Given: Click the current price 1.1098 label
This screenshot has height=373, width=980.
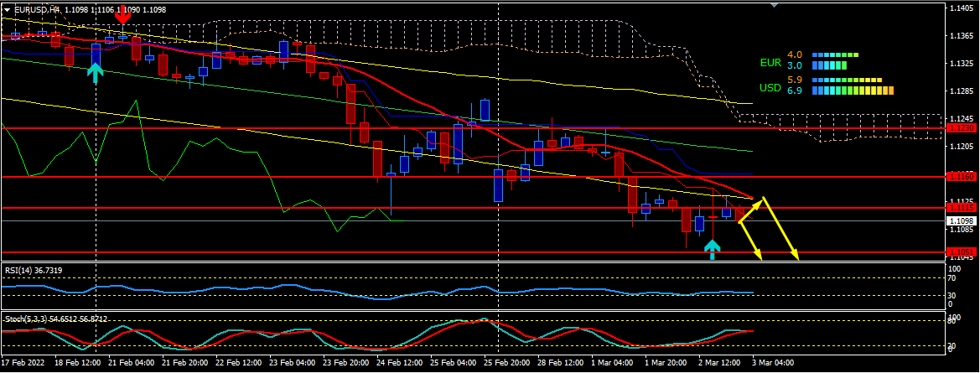Looking at the screenshot, I should click(x=961, y=220).
